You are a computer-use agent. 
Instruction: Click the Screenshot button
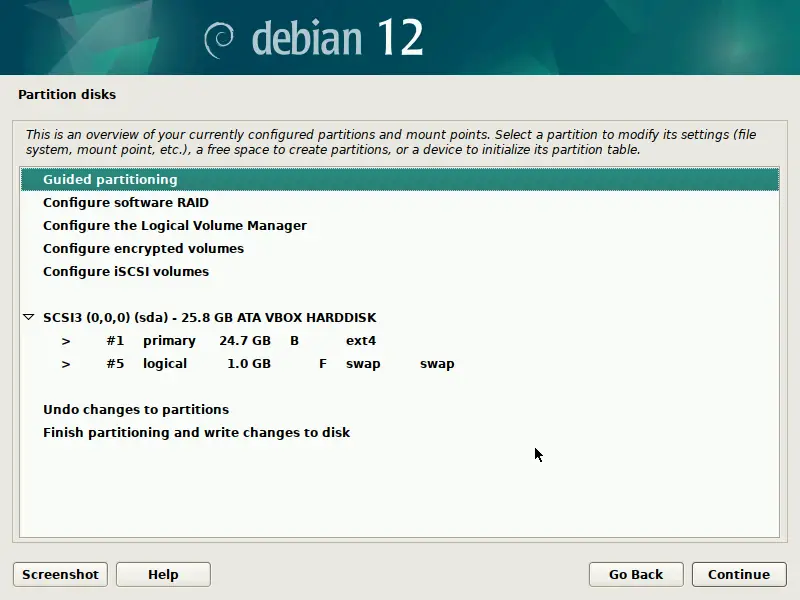60,574
